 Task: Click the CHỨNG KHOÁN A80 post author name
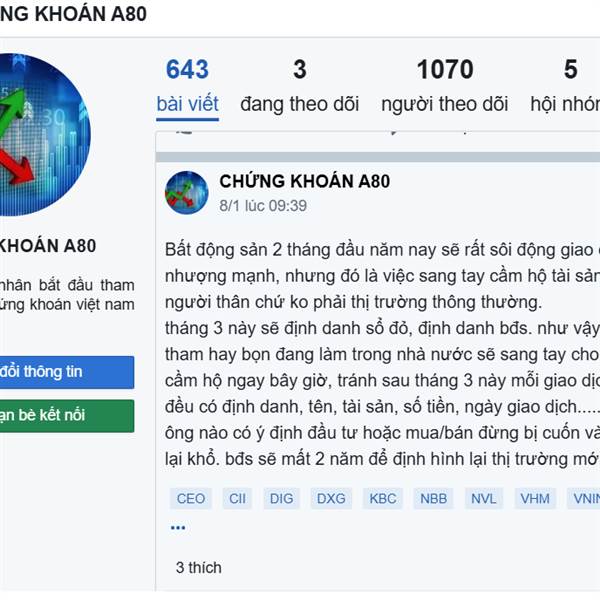(x=304, y=181)
